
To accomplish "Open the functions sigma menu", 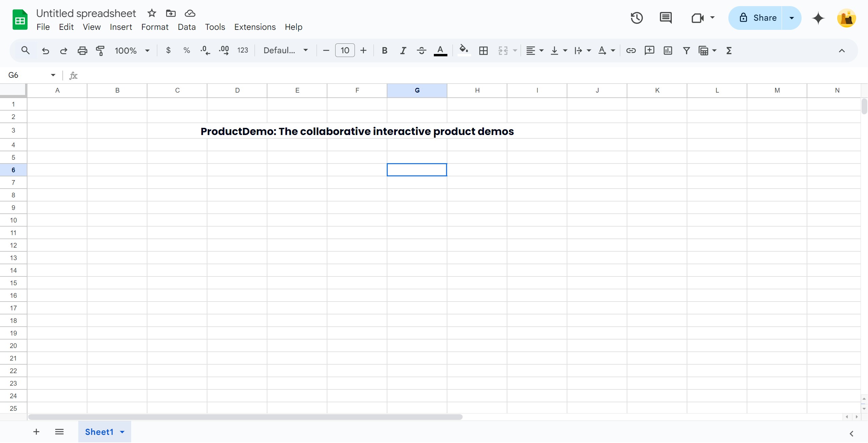I will coord(729,51).
